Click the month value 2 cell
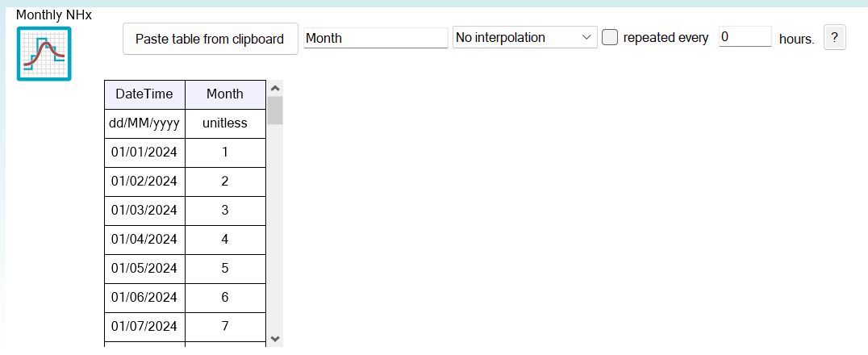This screenshot has height=355, width=868. click(225, 182)
